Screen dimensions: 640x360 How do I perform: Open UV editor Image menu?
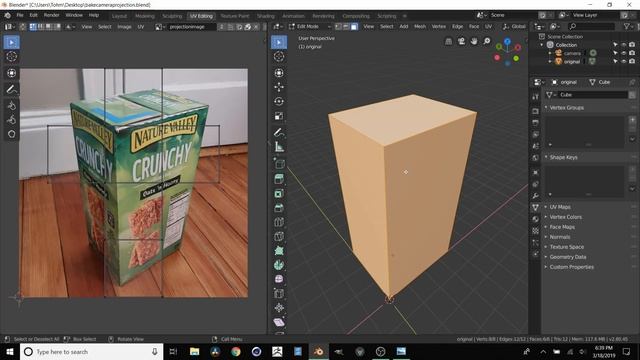click(124, 27)
